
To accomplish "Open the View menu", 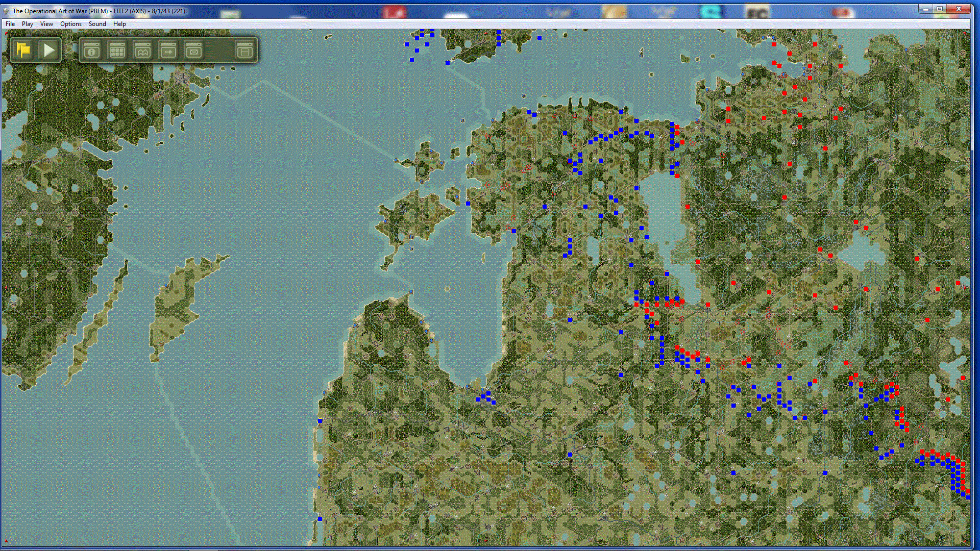I will [x=46, y=24].
